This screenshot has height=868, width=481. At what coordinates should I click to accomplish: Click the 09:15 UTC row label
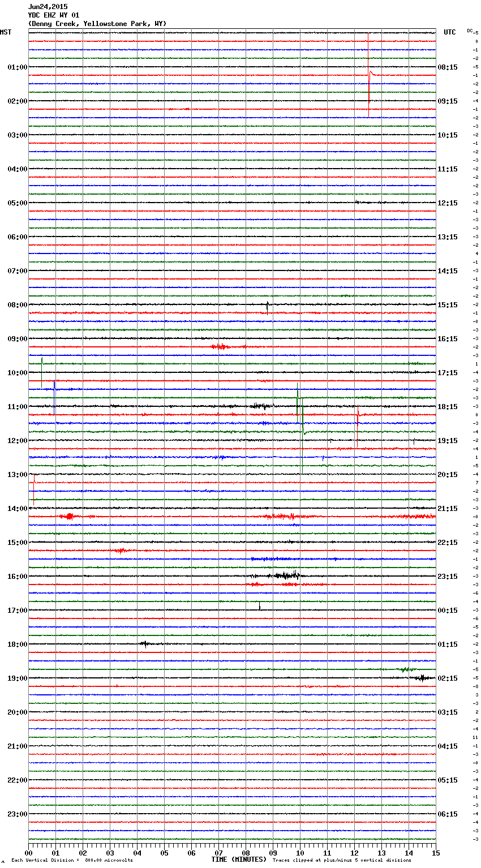(x=448, y=101)
